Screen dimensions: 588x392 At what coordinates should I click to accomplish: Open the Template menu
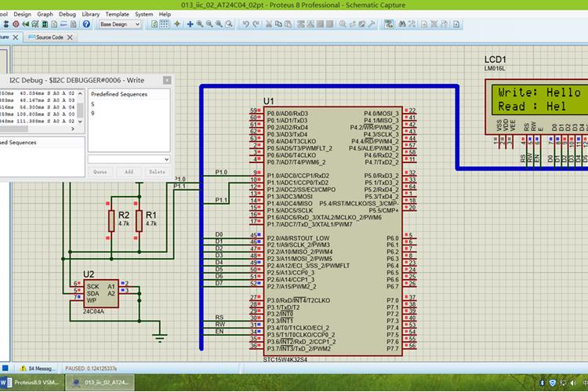(x=117, y=14)
